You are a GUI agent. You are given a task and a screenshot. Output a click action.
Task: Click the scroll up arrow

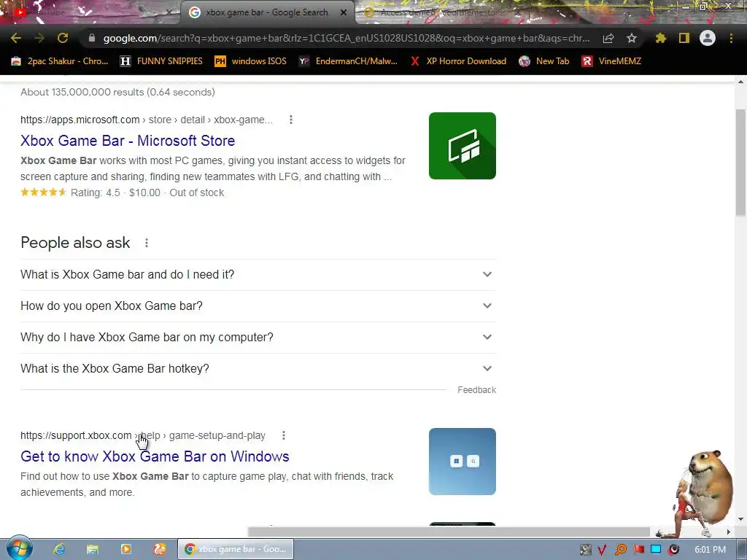pyautogui.click(x=741, y=82)
